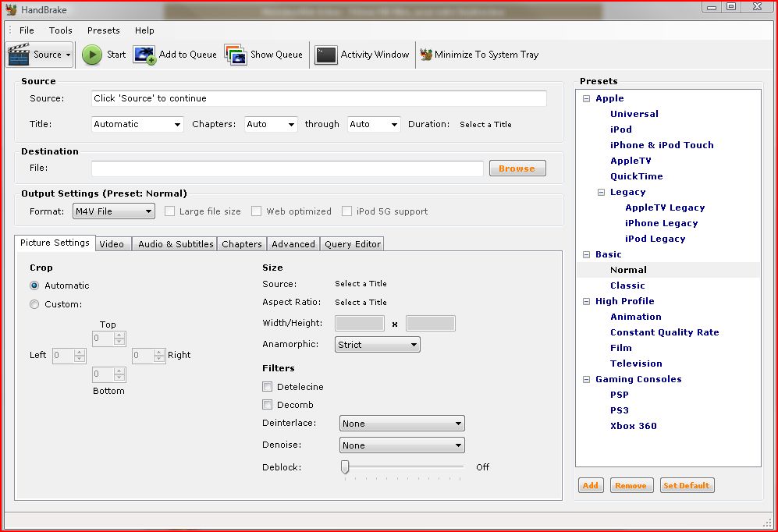Select the iPhone & iPod Touch preset

click(x=662, y=145)
